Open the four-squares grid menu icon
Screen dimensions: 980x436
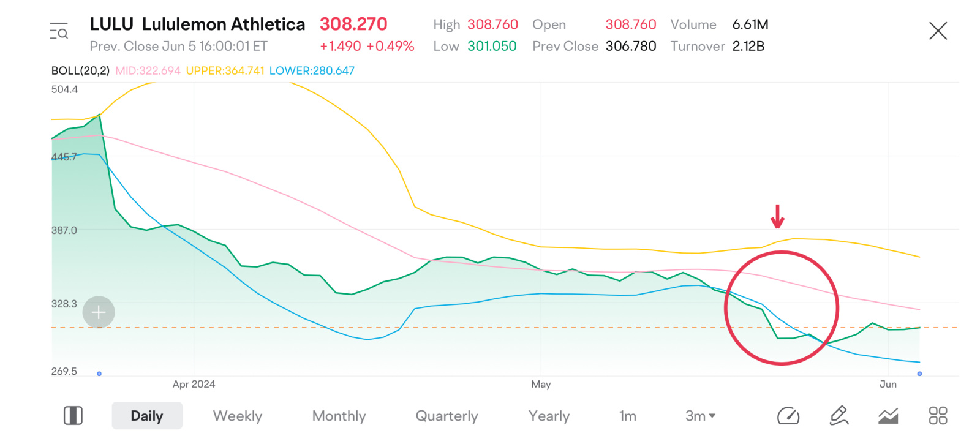(x=938, y=416)
